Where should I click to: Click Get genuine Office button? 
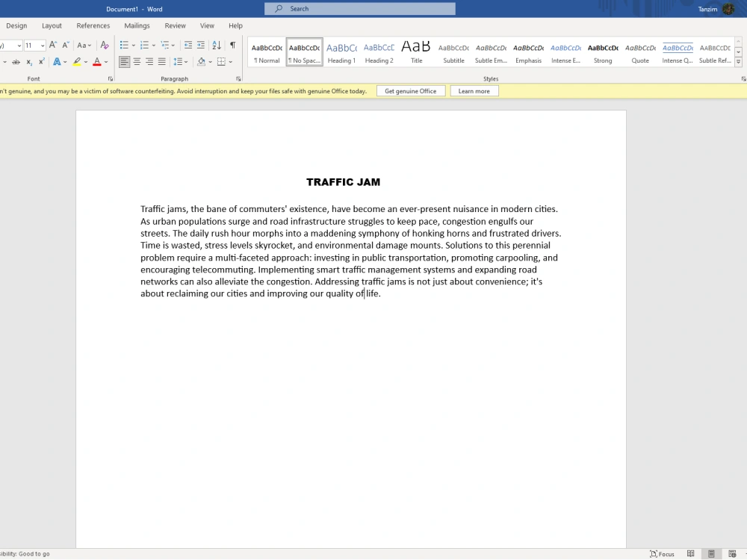(x=411, y=91)
